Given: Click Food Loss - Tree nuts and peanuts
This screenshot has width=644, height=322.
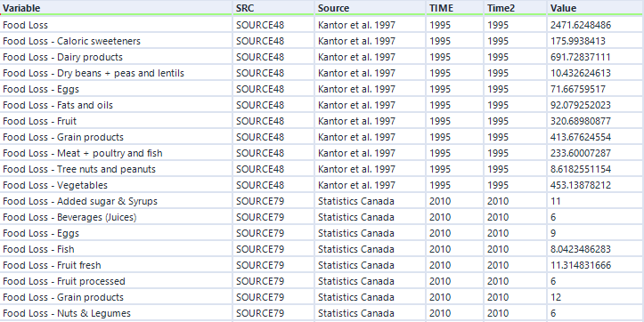Looking at the screenshot, I should (x=116, y=169).
